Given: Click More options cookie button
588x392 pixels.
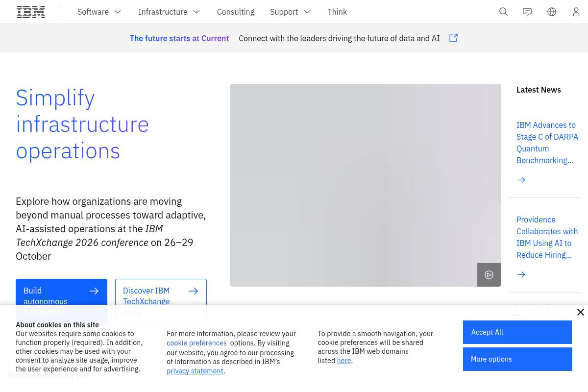Looking at the screenshot, I should click(x=517, y=359).
